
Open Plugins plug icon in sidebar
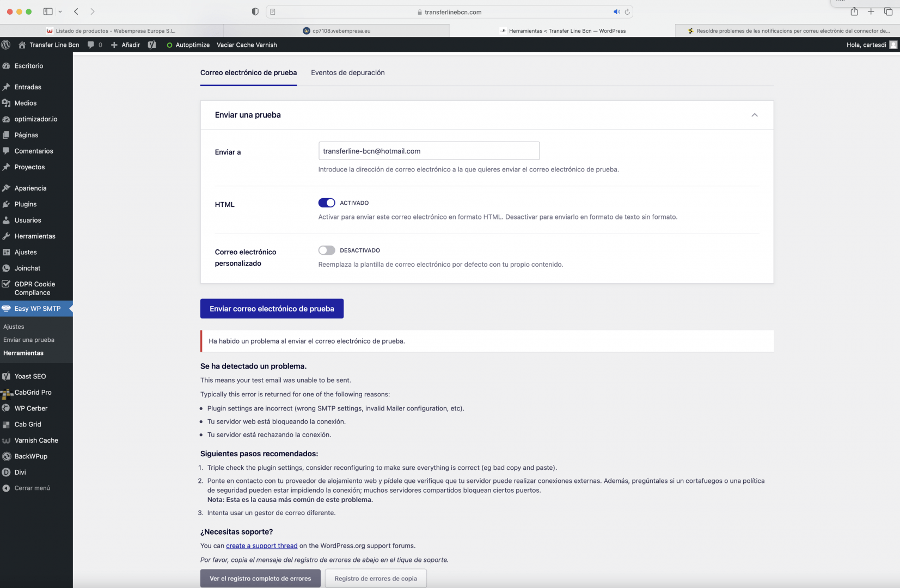(x=7, y=204)
